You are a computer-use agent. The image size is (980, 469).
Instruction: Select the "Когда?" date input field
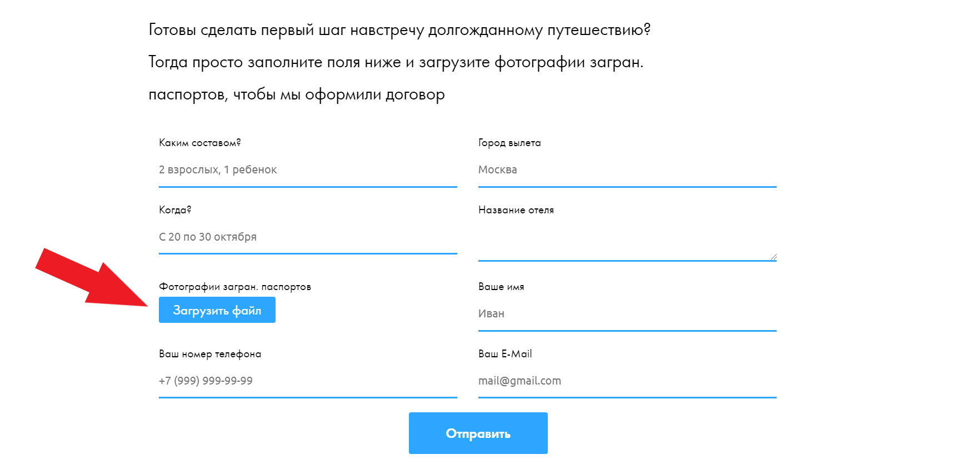307,237
